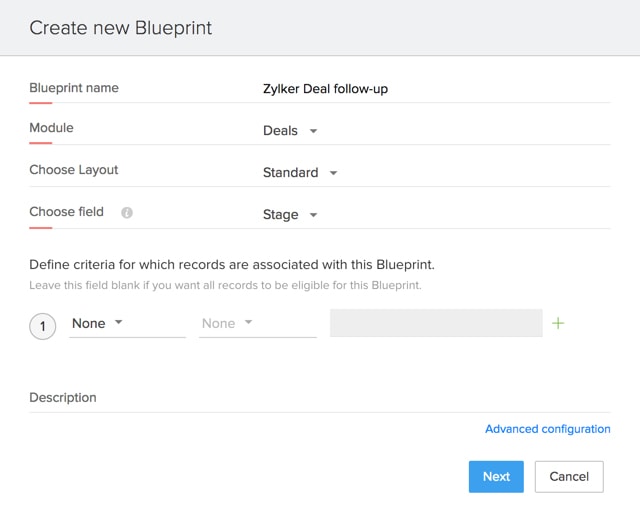Open the Choose Layout dropdown showing Standard

(300, 172)
